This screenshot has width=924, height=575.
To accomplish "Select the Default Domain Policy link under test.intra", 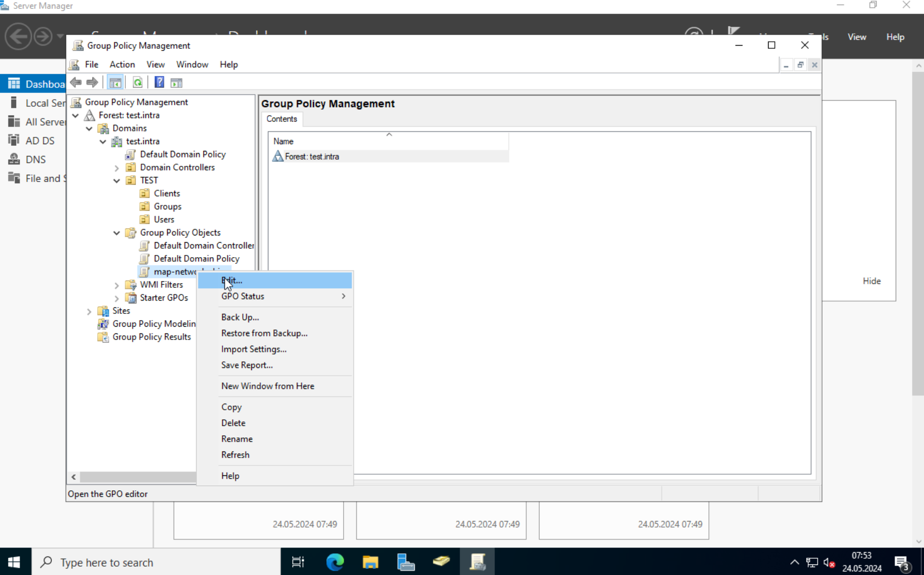I will pyautogui.click(x=183, y=154).
